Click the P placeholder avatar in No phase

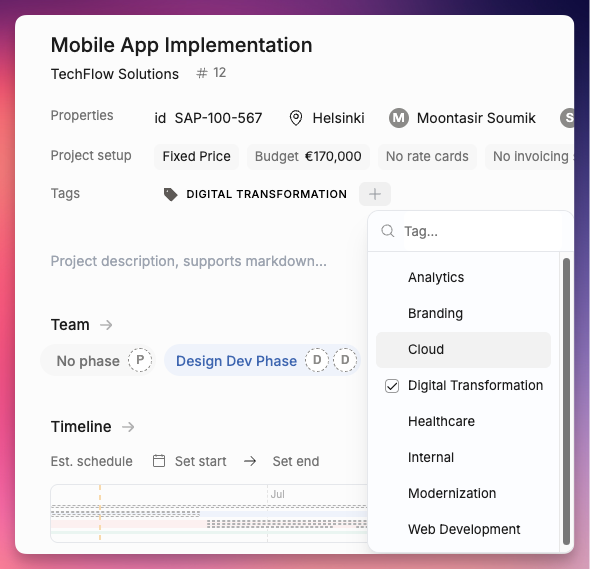pyautogui.click(x=140, y=361)
